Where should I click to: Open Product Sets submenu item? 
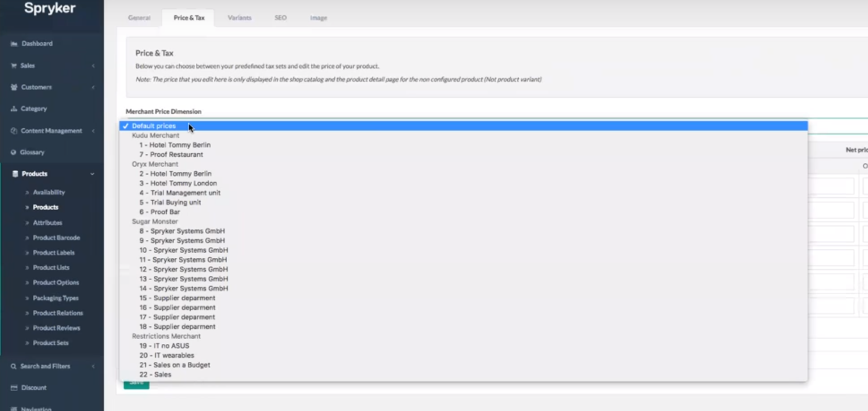pyautogui.click(x=51, y=343)
